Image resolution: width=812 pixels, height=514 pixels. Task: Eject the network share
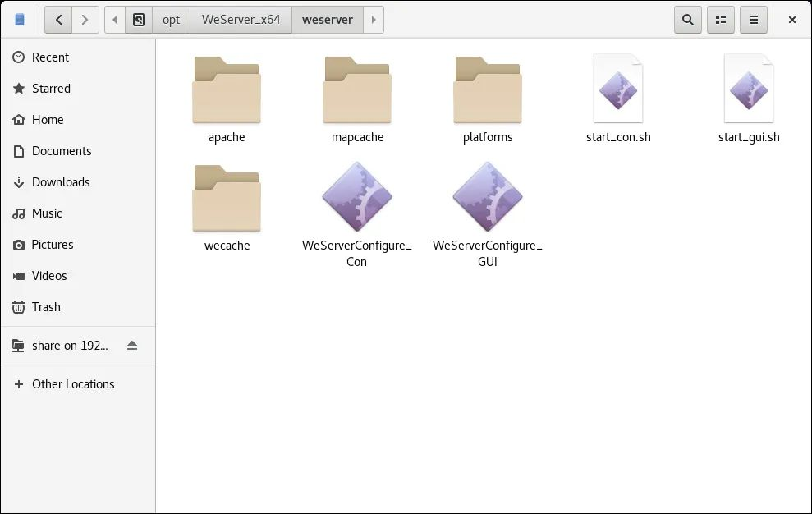coord(132,346)
